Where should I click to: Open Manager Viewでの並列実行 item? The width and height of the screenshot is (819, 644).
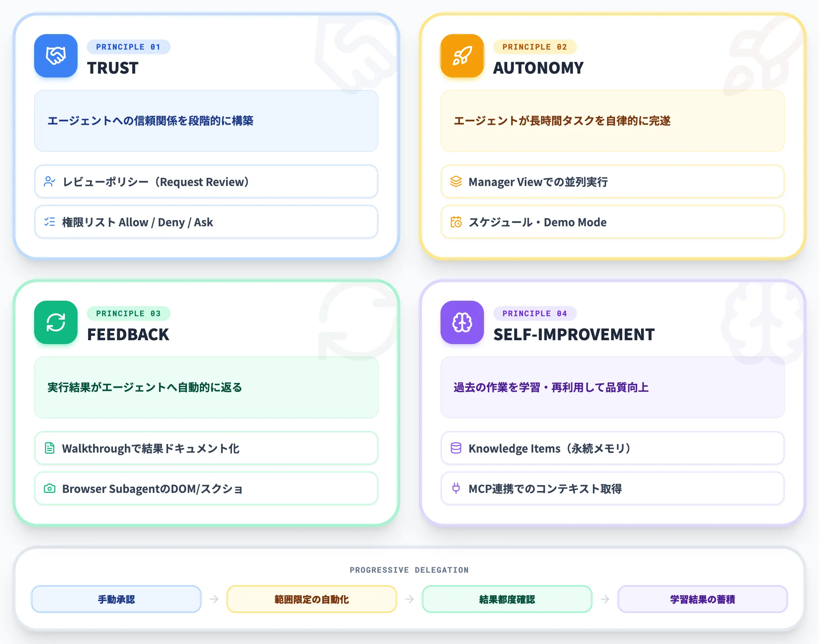click(613, 182)
